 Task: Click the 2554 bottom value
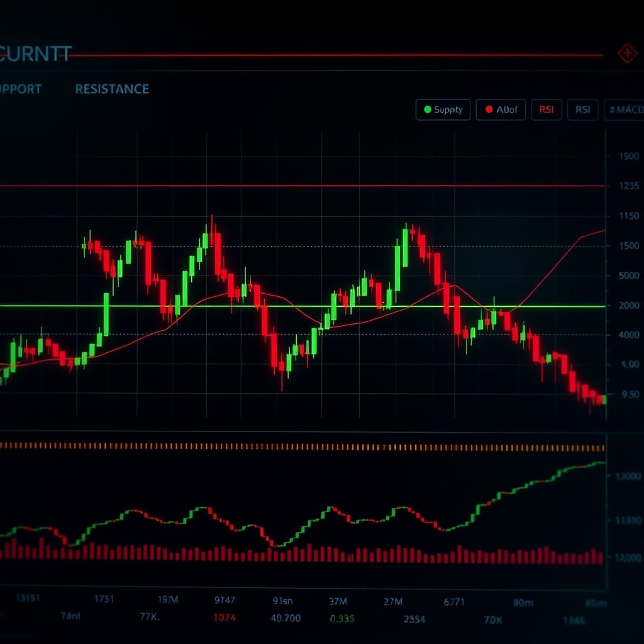[414, 619]
